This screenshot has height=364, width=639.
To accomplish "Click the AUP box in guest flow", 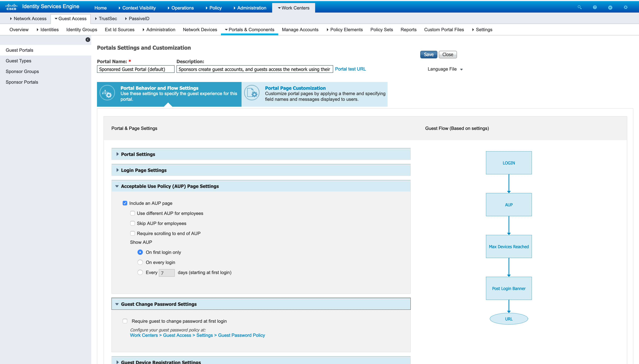I will coord(509,204).
